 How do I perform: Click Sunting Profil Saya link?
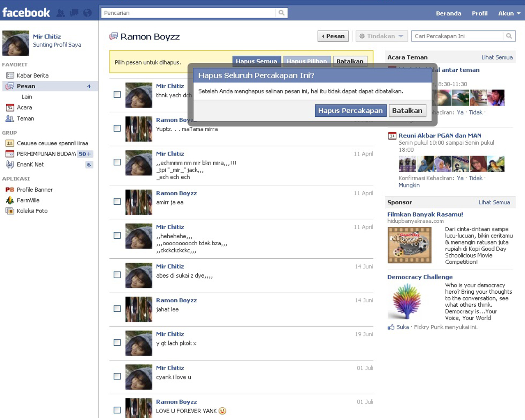pyautogui.click(x=57, y=45)
